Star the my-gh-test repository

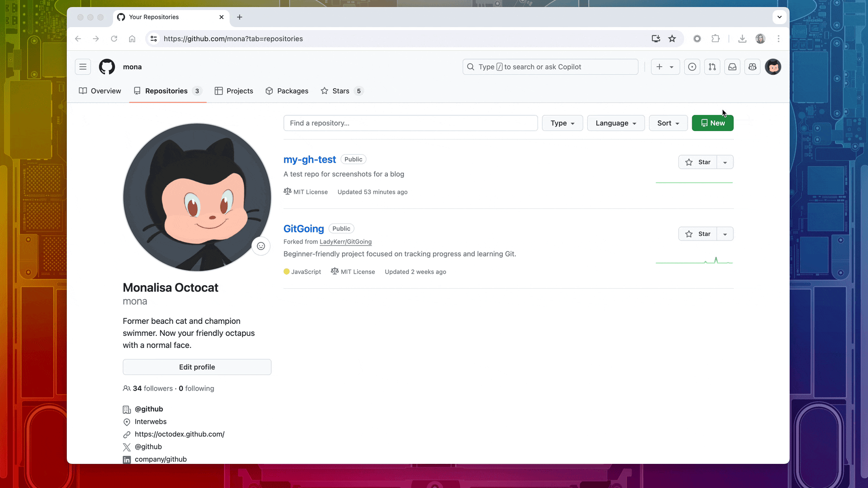click(698, 162)
